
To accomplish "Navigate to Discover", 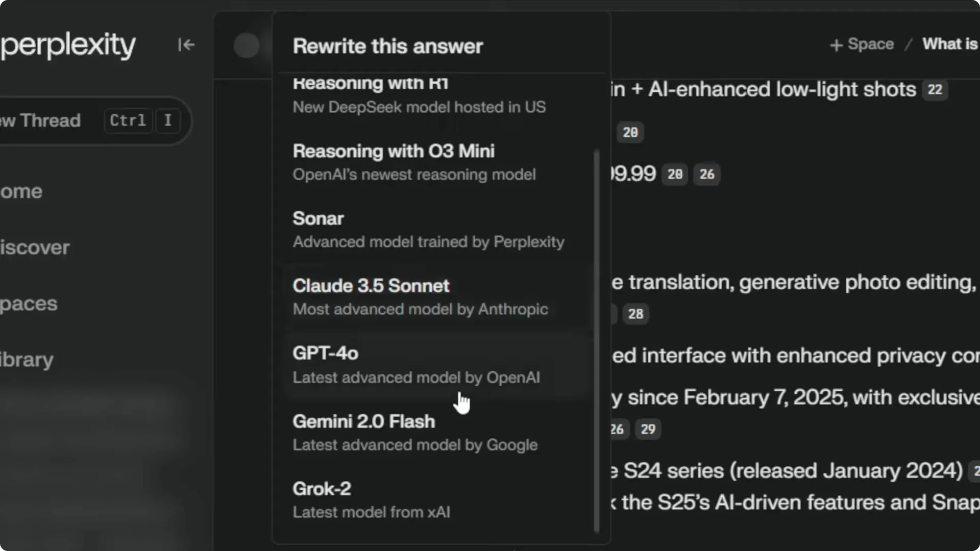I will coord(34,247).
